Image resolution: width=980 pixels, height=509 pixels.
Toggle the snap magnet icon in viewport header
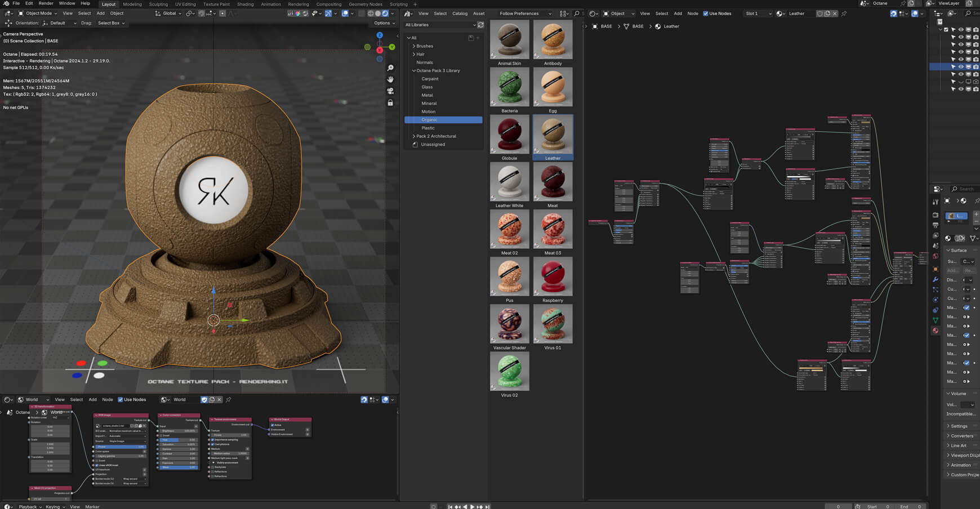pyautogui.click(x=202, y=14)
